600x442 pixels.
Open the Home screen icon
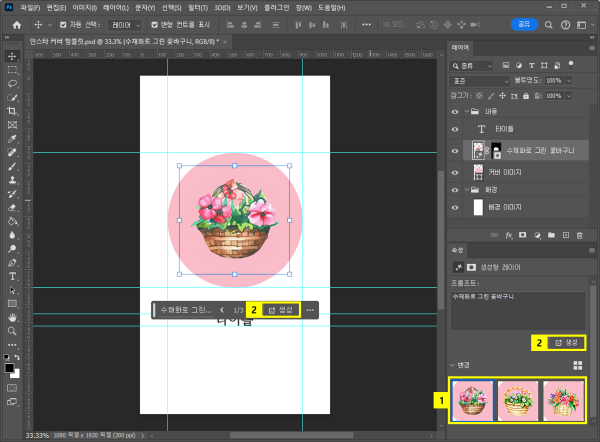(x=17, y=25)
